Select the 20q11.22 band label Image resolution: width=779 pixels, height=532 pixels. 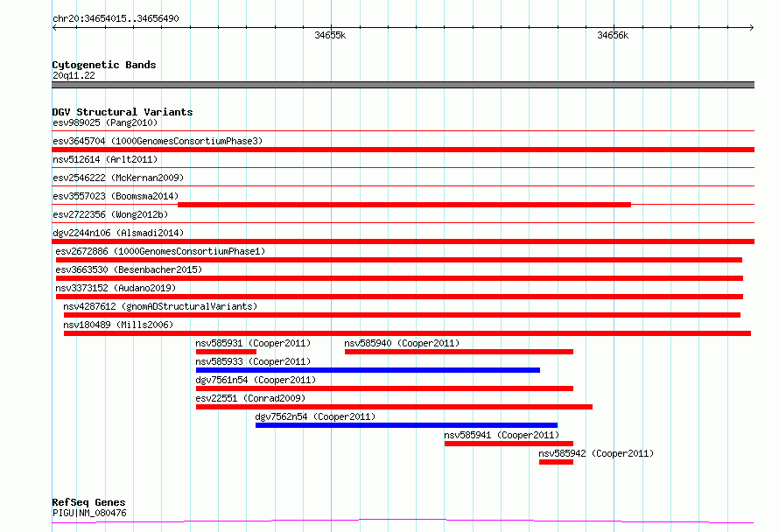pyautogui.click(x=74, y=75)
